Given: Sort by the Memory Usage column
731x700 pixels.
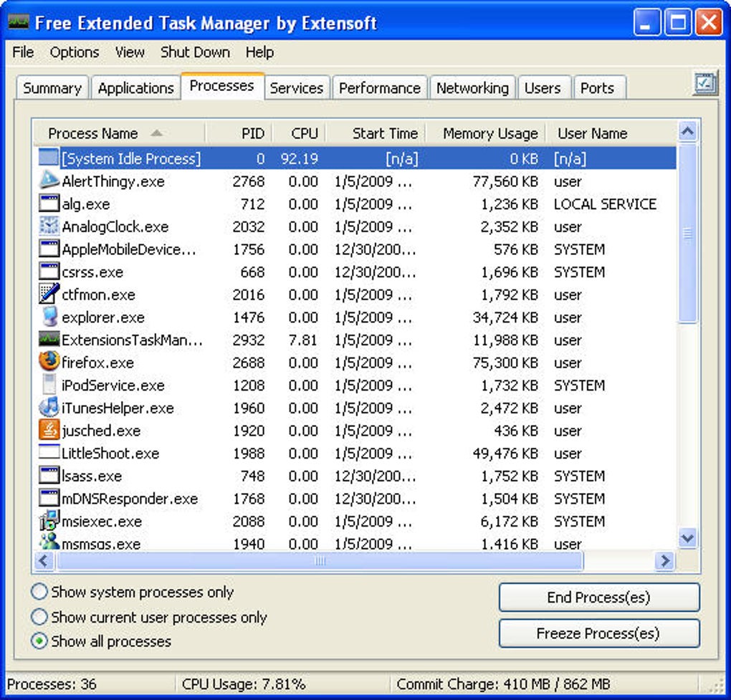Looking at the screenshot, I should coord(486,133).
